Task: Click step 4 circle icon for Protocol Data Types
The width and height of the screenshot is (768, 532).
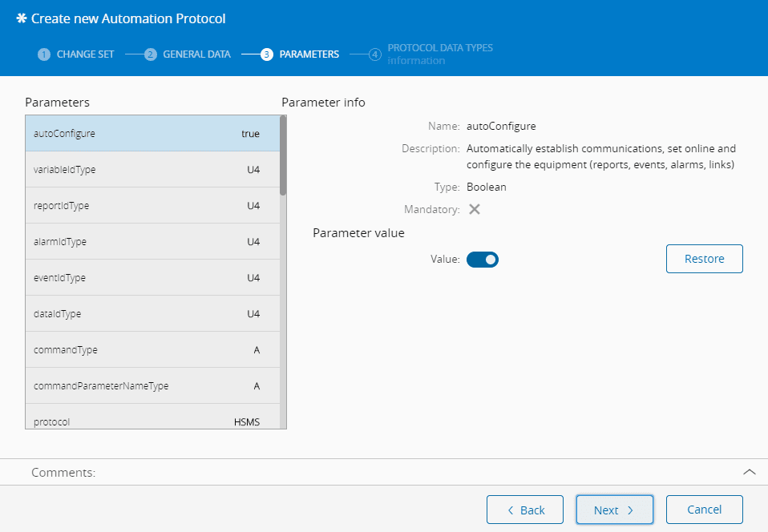Action: tap(374, 54)
